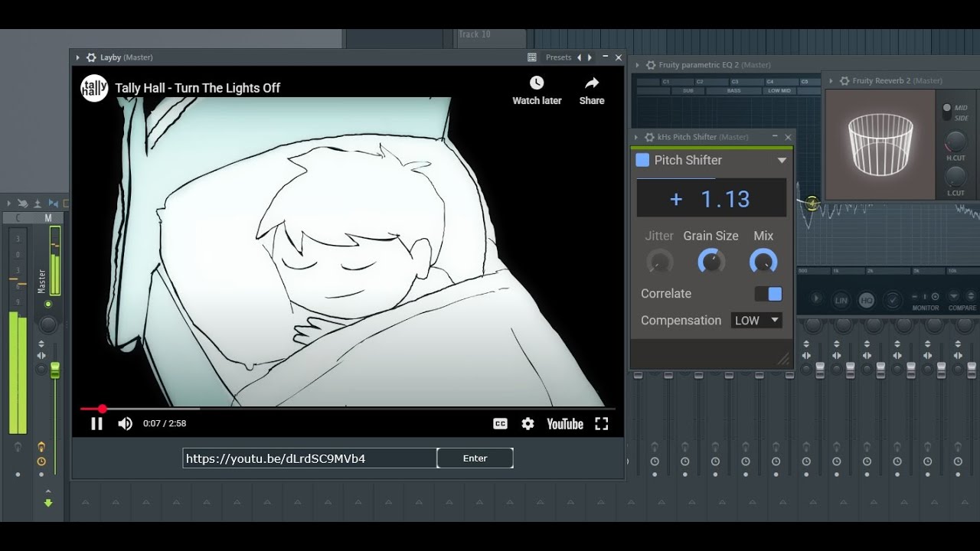Toggle the Master track green mute LED
The image size is (980, 551).
[x=48, y=305]
